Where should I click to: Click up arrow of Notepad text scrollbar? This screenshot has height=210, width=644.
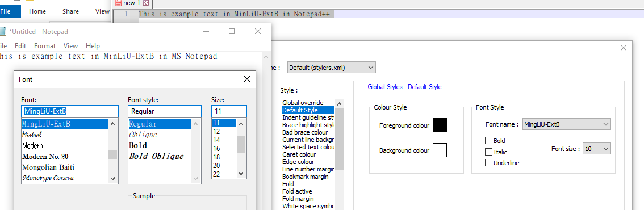266,57
